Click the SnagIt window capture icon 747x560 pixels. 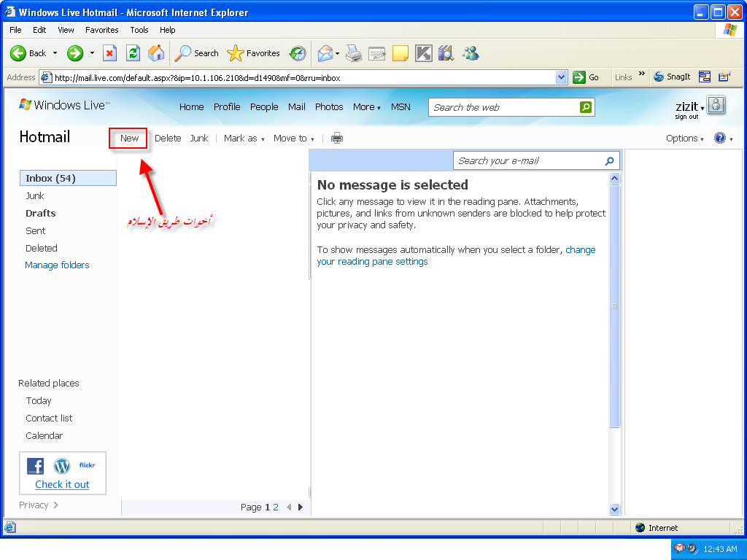[705, 77]
